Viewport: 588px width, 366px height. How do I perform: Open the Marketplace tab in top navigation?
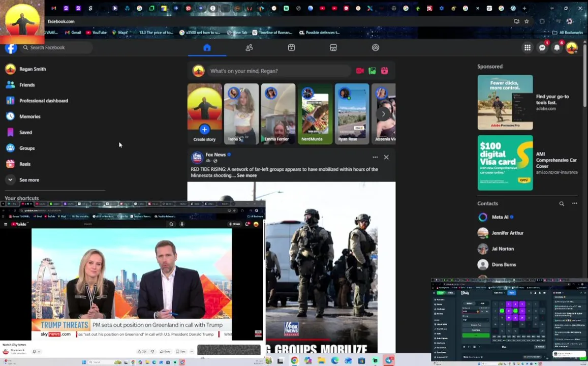point(333,48)
